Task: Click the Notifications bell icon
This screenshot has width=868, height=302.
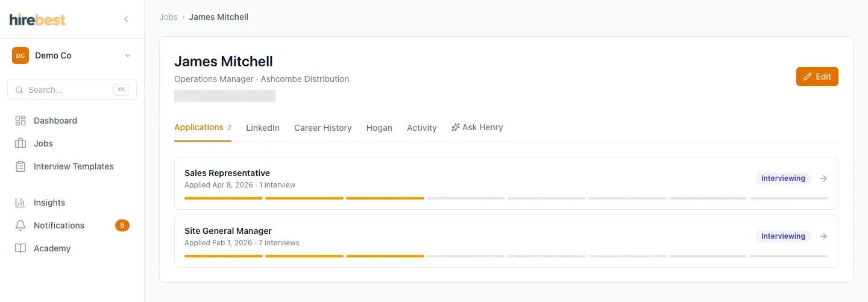Action: tap(20, 225)
